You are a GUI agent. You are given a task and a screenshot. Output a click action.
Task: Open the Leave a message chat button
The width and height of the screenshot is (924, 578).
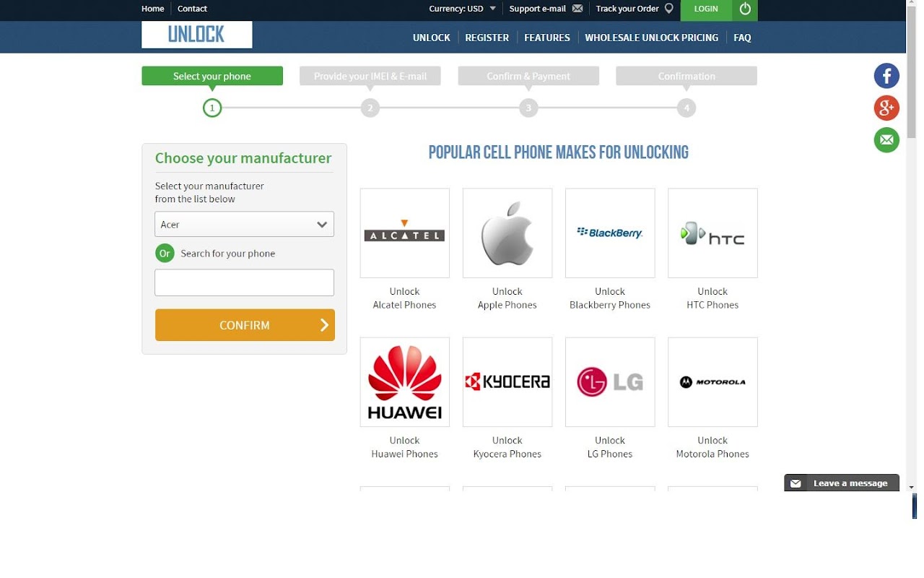click(x=842, y=483)
